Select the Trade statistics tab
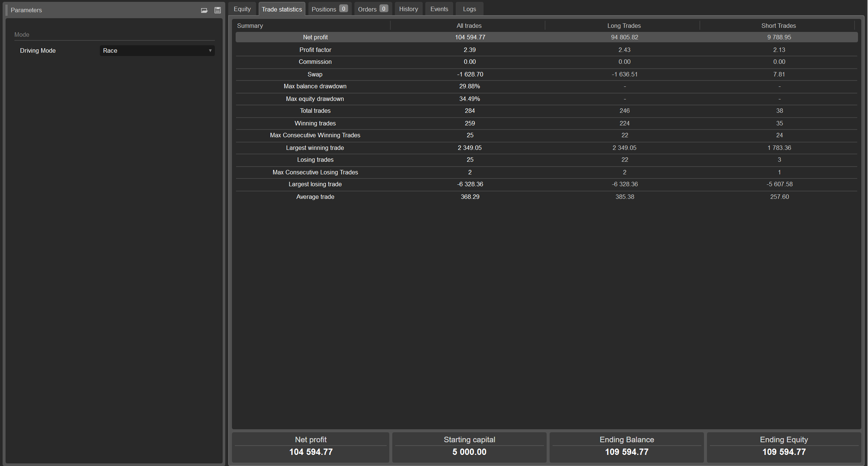Viewport: 868px width, 466px height. (x=282, y=9)
